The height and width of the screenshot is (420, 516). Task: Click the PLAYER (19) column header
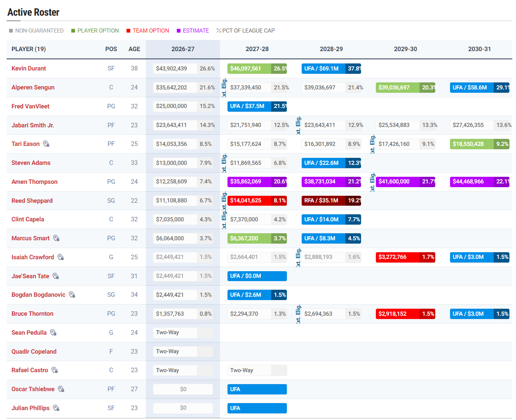[x=29, y=49]
